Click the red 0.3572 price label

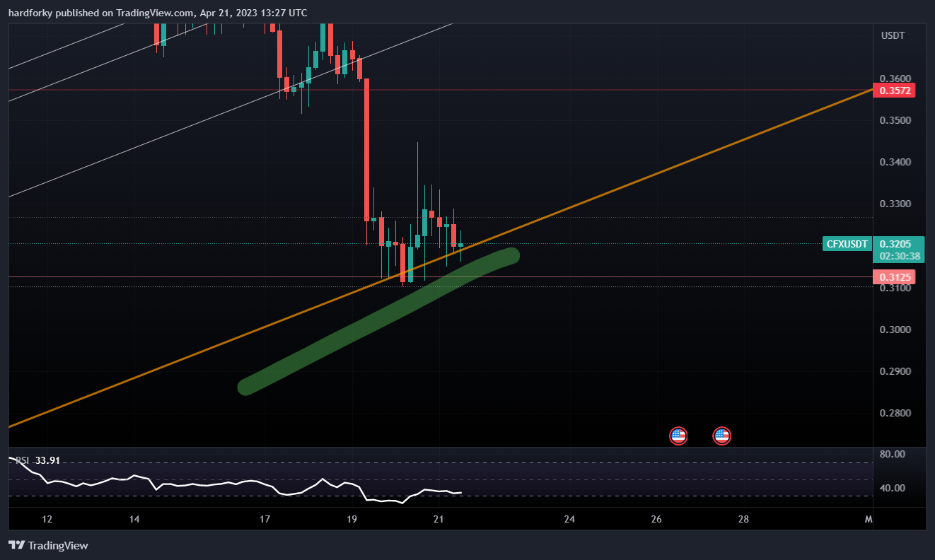pyautogui.click(x=895, y=91)
